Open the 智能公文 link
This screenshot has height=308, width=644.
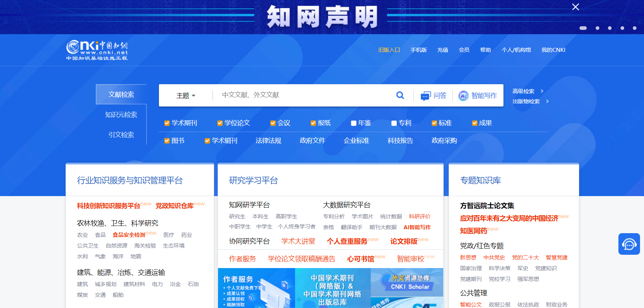(x=471, y=305)
